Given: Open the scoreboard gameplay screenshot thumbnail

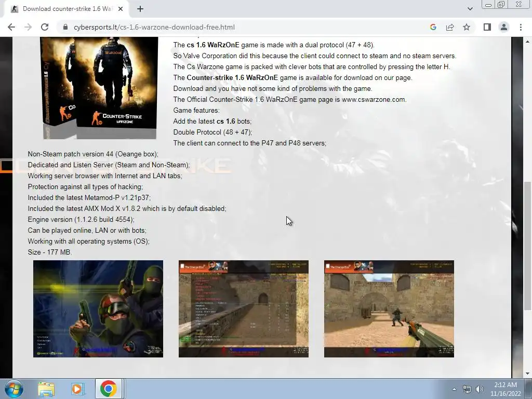Looking at the screenshot, I should [x=244, y=309].
